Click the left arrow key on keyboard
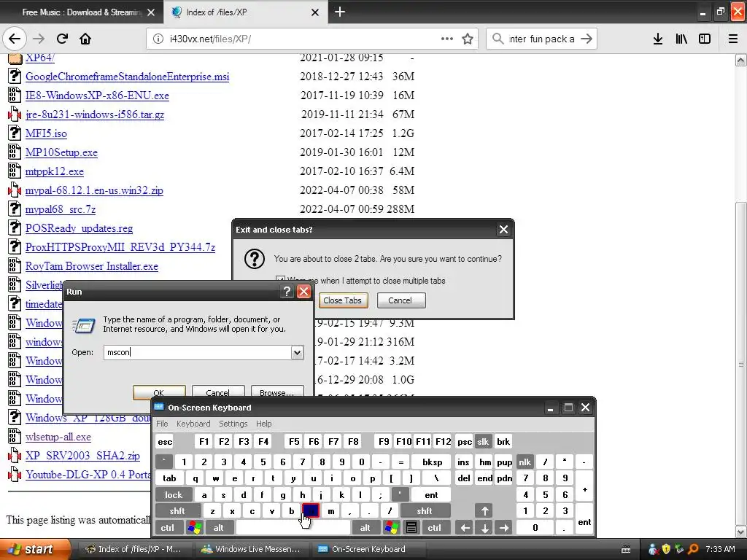 (x=465, y=528)
